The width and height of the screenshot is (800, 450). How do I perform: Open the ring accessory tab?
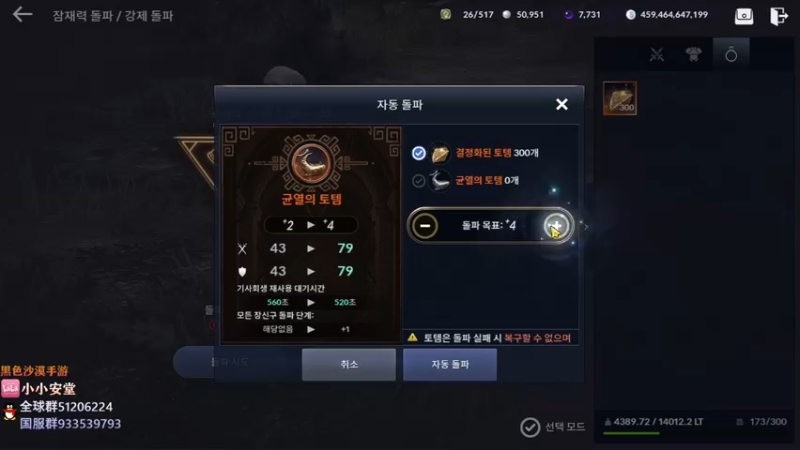pos(731,54)
